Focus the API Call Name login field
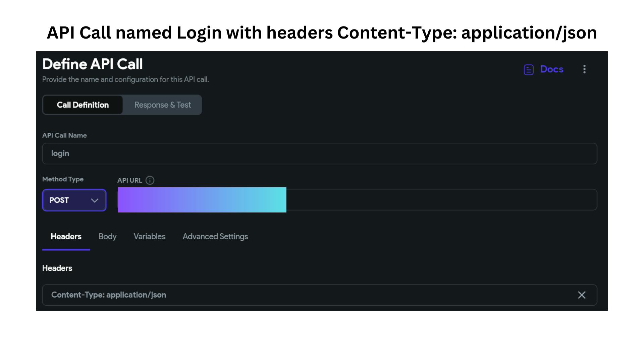 pyautogui.click(x=320, y=154)
